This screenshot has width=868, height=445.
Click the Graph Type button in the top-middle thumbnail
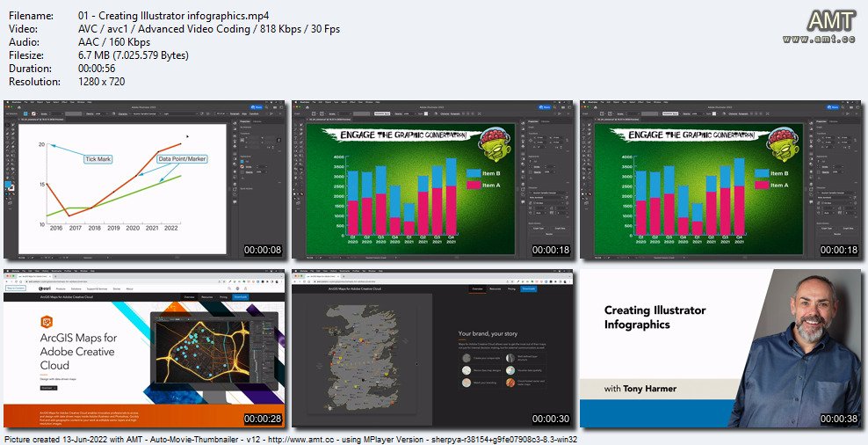pos(539,229)
